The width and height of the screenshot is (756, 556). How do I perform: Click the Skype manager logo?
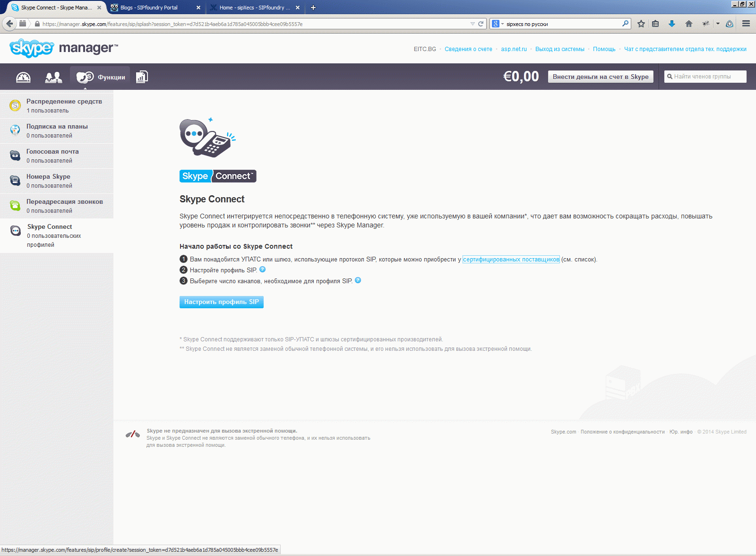coord(63,48)
